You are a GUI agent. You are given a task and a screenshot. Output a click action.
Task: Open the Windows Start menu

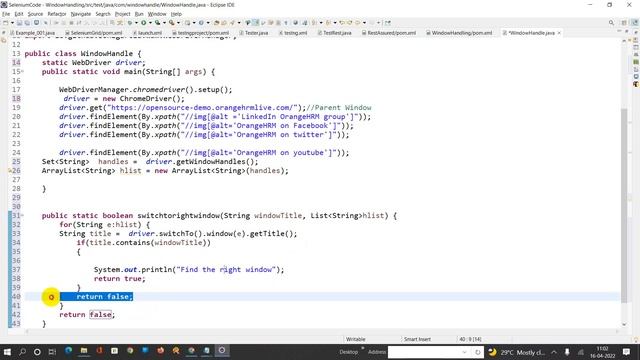tap(7, 351)
